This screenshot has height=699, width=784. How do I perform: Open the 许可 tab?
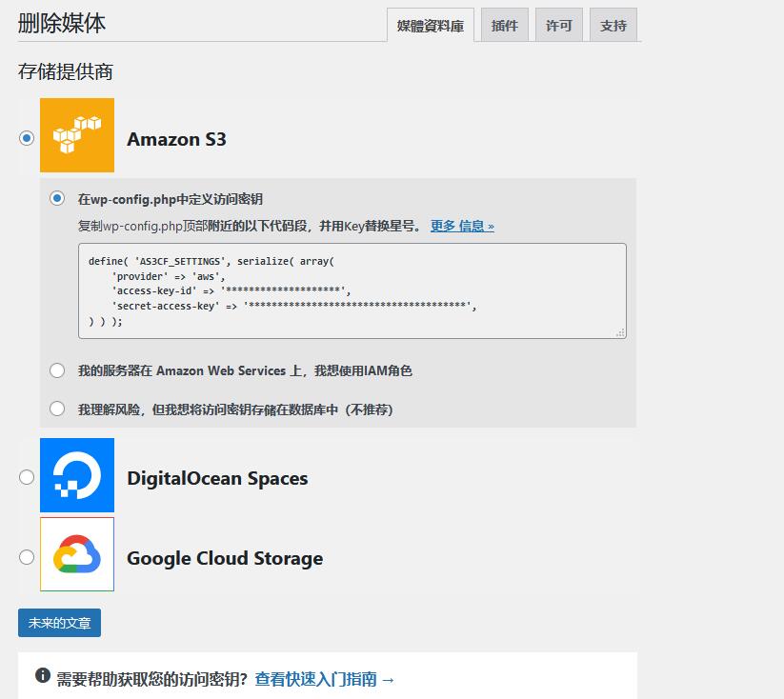559,25
